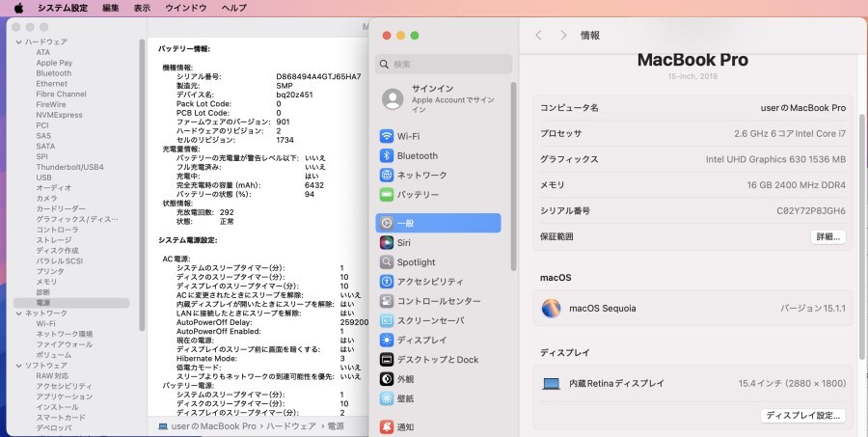Click the ディスプレイ設定... button
The width and height of the screenshot is (868, 437).
coord(803,416)
